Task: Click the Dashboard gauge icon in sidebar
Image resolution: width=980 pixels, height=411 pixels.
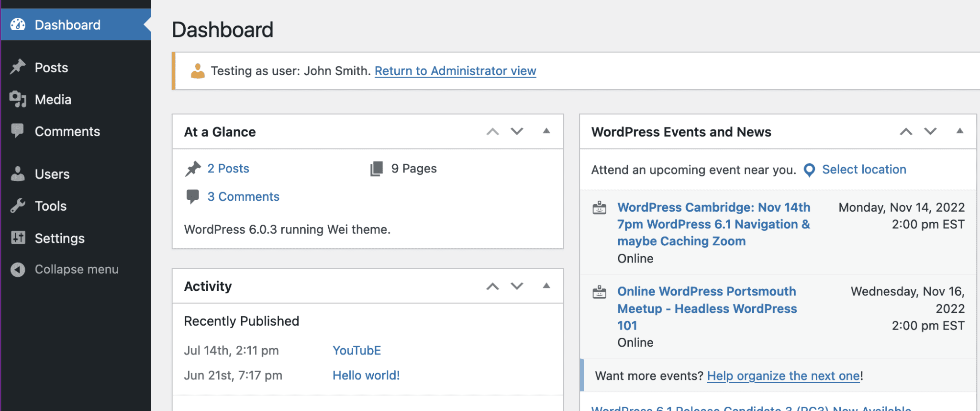Action: 18,24
